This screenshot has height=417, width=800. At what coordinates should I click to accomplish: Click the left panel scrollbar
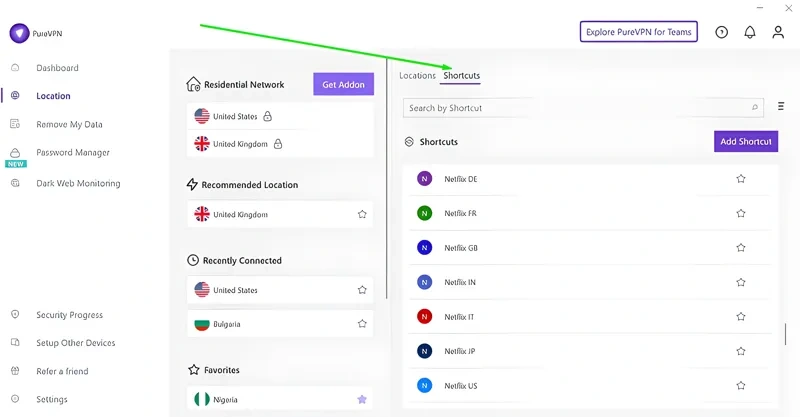click(386, 179)
